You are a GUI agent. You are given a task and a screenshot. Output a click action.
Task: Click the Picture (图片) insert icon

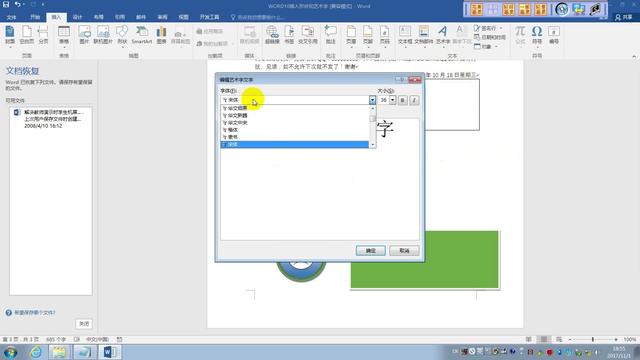[84, 35]
